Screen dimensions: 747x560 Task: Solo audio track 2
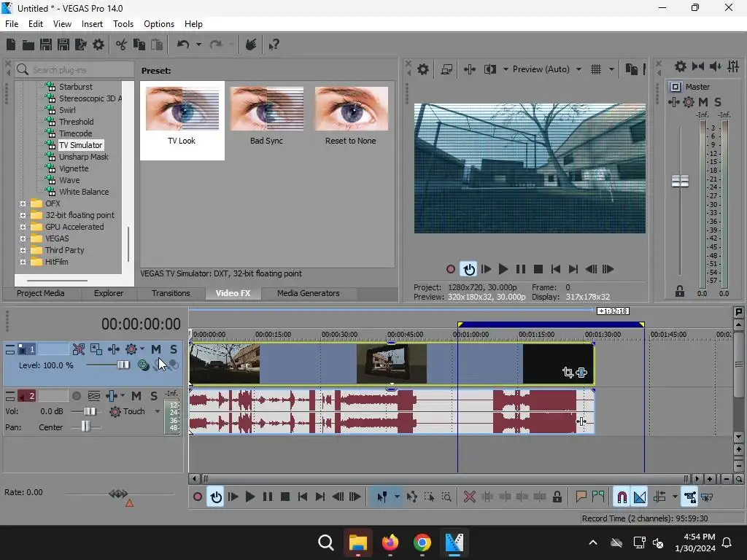pos(154,396)
